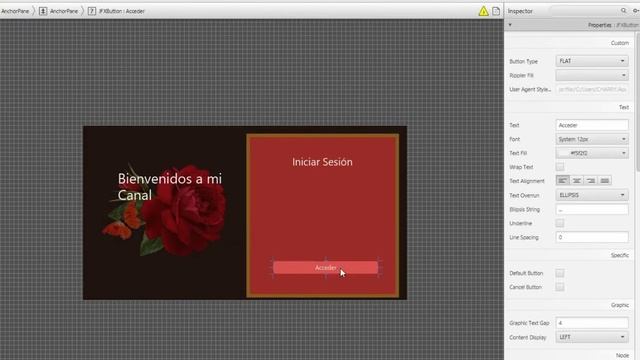Click the JFXButton breadcrumb question-mark icon
Screen dimensions: 640x360
(92, 11)
